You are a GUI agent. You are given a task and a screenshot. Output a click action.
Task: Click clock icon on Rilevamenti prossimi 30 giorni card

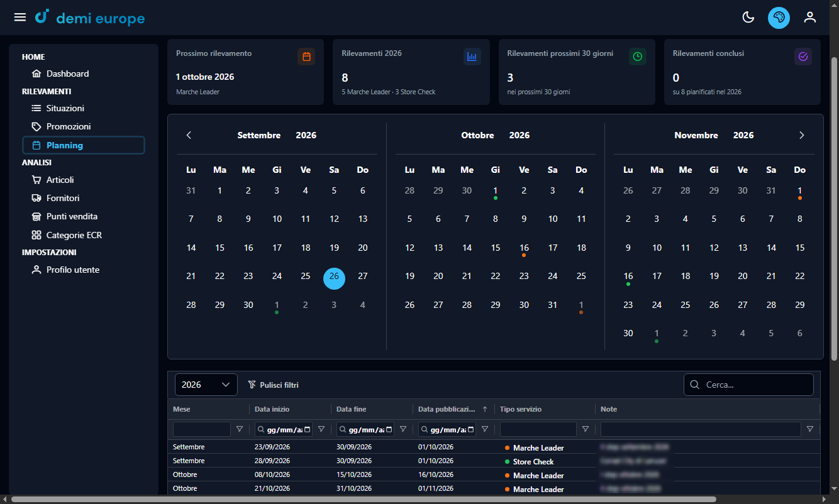pyautogui.click(x=638, y=57)
